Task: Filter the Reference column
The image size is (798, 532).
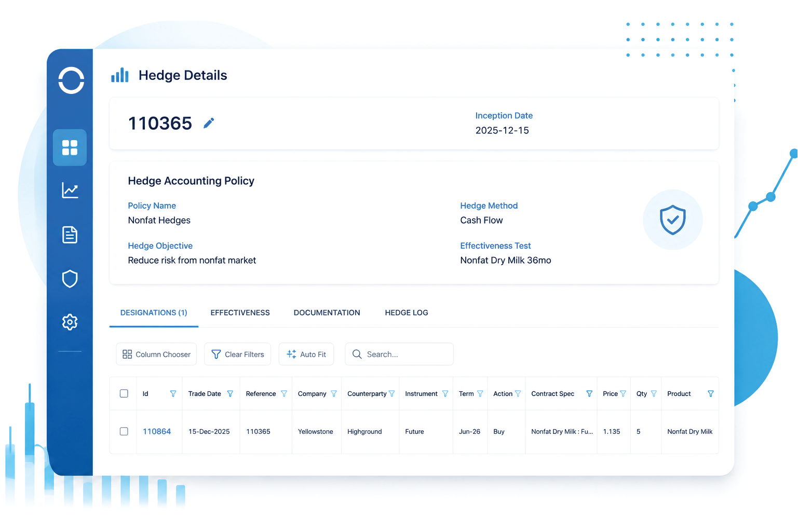Action: pyautogui.click(x=284, y=394)
